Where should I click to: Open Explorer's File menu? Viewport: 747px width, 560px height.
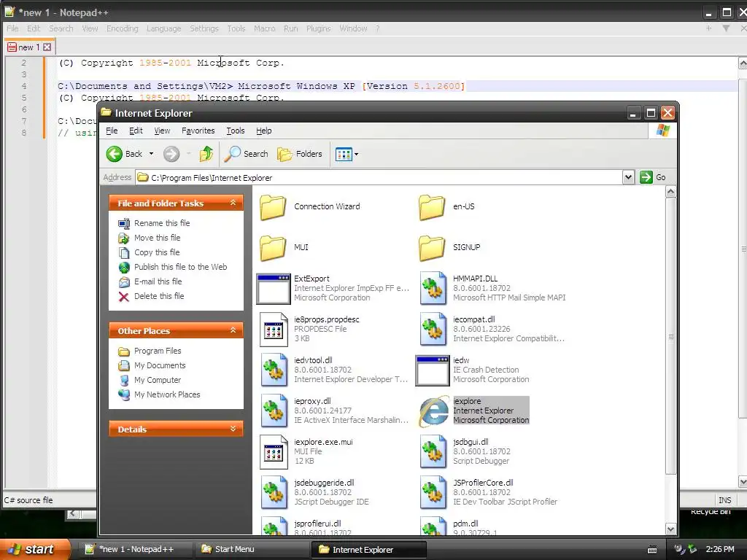point(112,131)
